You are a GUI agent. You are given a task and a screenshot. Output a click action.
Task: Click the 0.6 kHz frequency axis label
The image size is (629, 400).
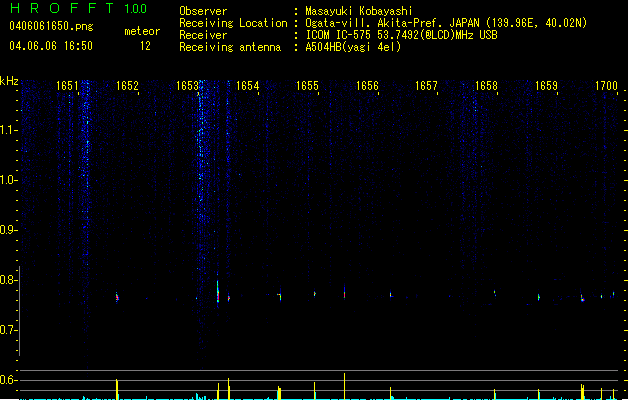[7, 380]
